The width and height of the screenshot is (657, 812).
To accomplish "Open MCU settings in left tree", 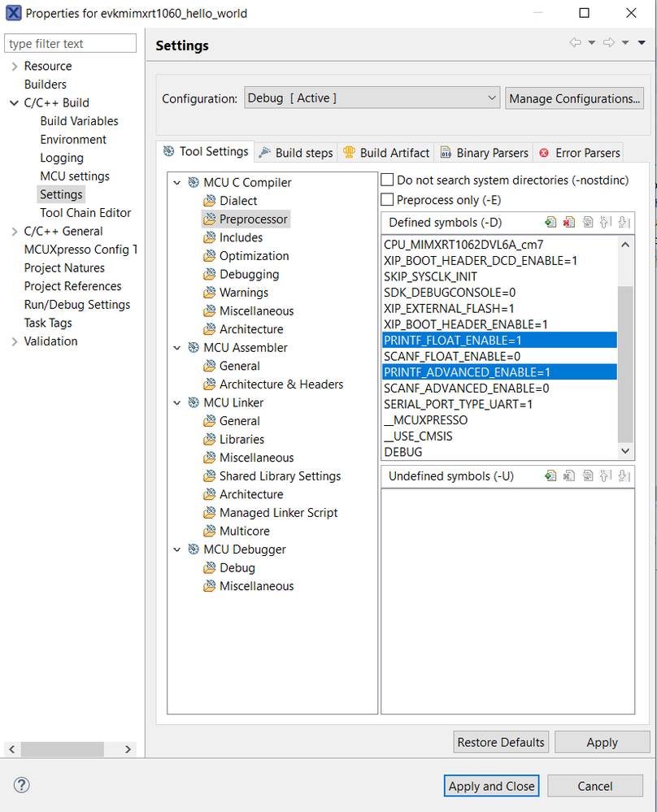I will pos(75,176).
